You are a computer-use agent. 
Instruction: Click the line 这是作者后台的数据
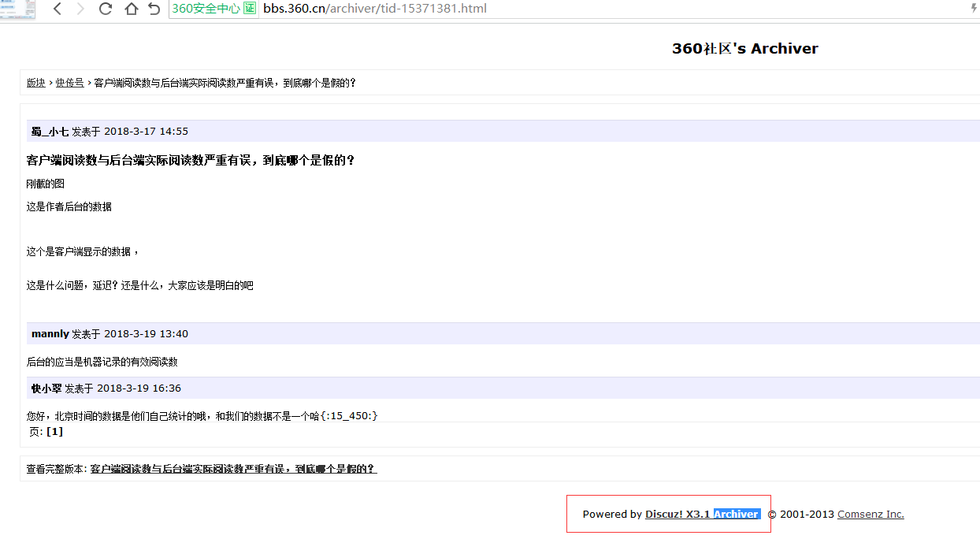tap(69, 206)
